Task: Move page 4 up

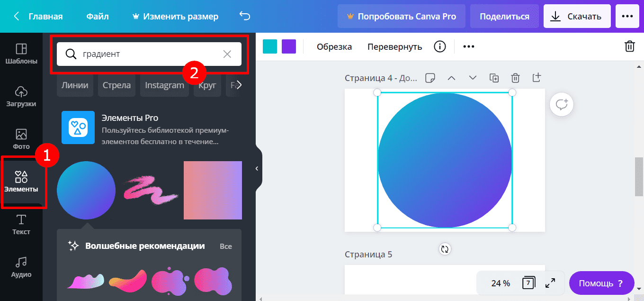Action: [451, 78]
